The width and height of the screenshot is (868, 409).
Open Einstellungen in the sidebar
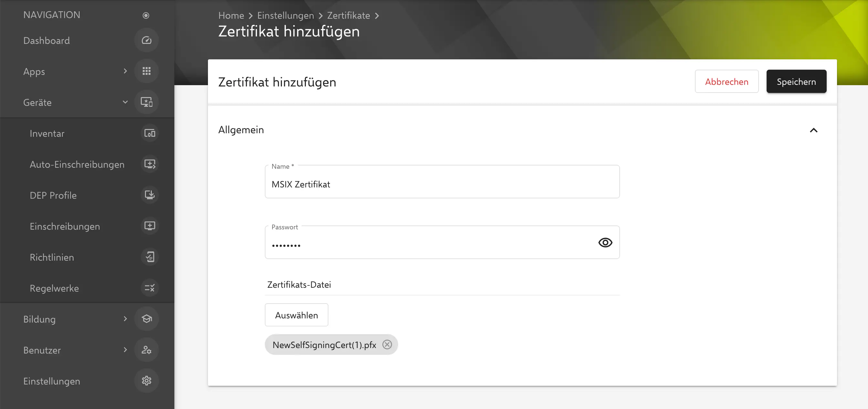coord(52,381)
